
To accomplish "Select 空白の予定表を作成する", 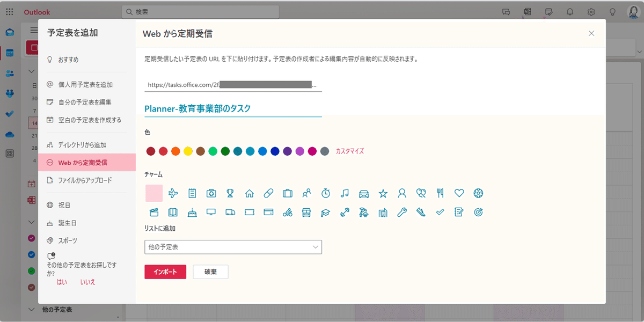I will (x=87, y=120).
